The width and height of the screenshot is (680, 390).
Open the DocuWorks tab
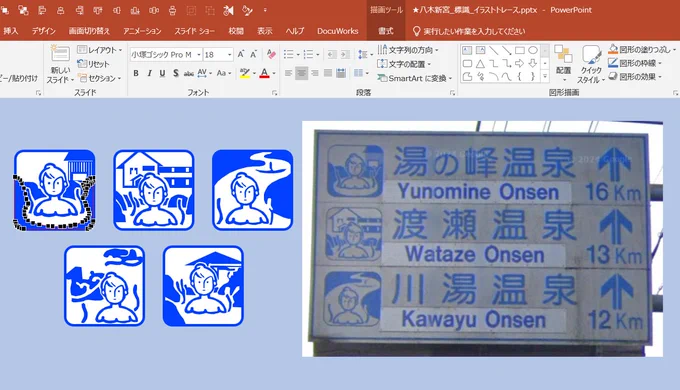point(337,31)
